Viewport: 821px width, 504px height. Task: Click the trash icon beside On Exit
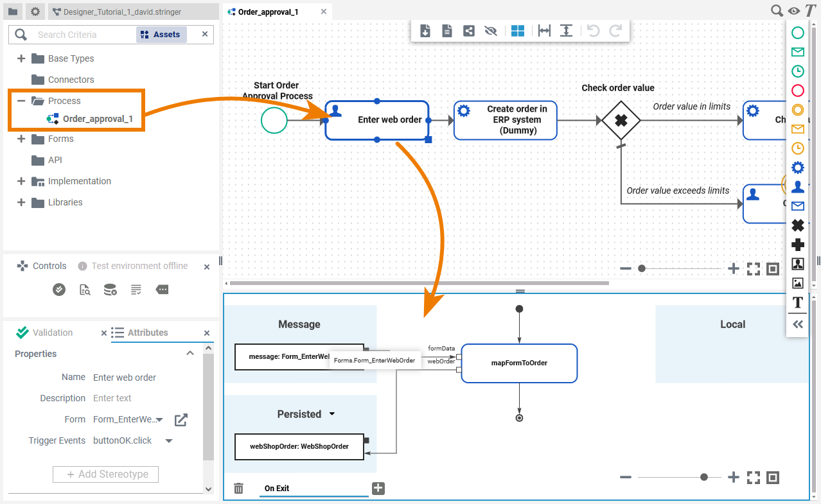point(239,489)
